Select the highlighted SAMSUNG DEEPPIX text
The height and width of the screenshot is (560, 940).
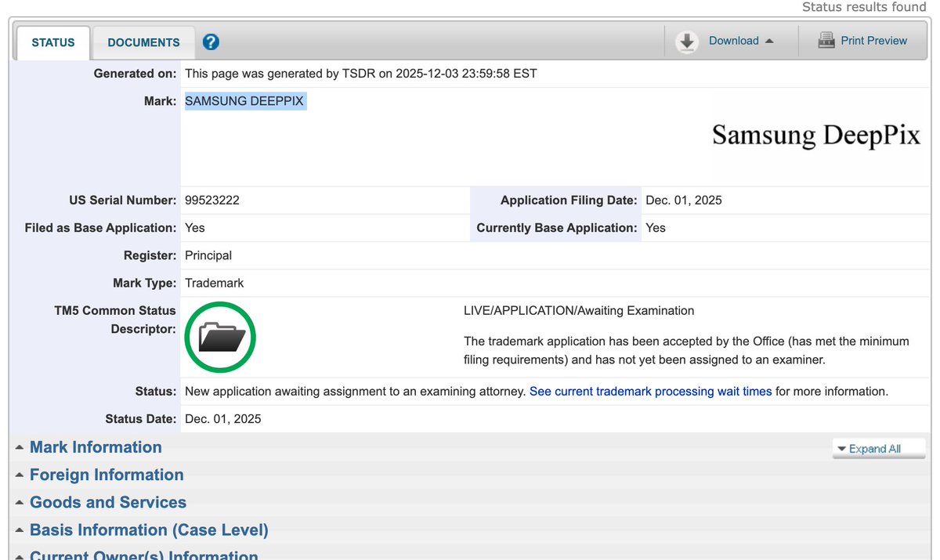tap(244, 100)
